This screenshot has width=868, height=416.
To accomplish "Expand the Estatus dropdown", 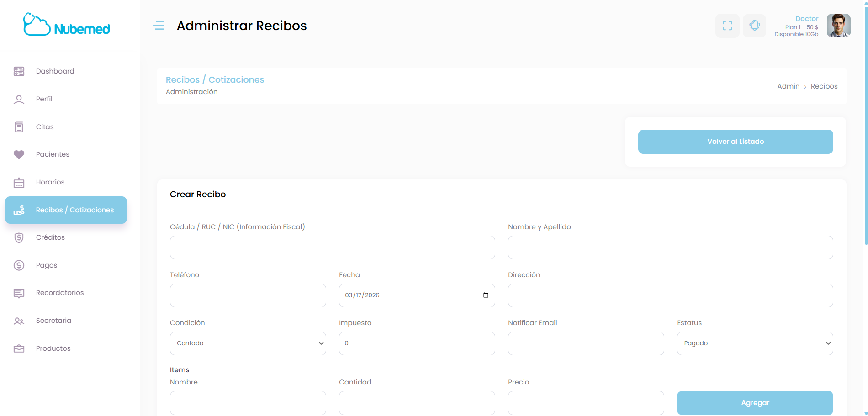I will click(755, 343).
